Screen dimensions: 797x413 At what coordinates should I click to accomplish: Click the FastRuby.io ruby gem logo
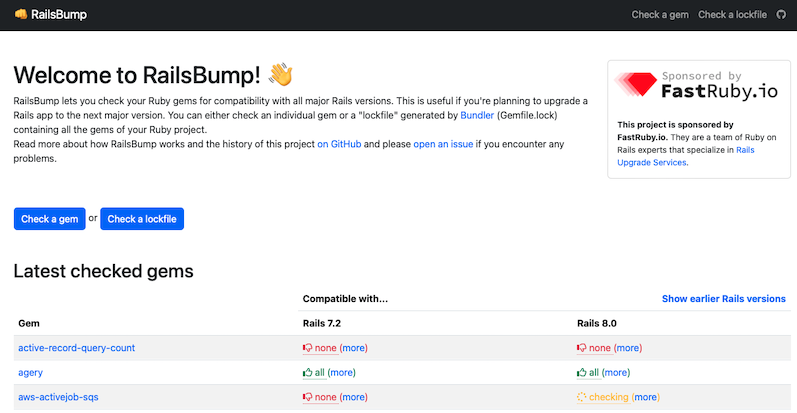(635, 84)
